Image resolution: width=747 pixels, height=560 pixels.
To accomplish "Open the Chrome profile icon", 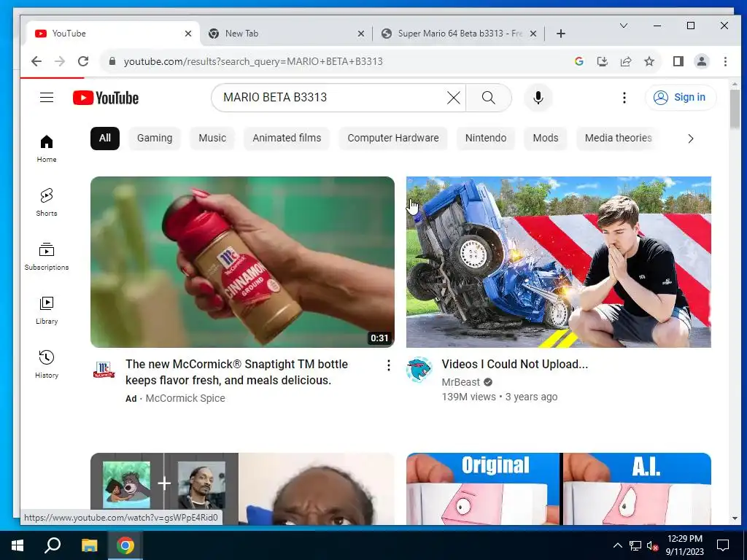I will click(702, 61).
